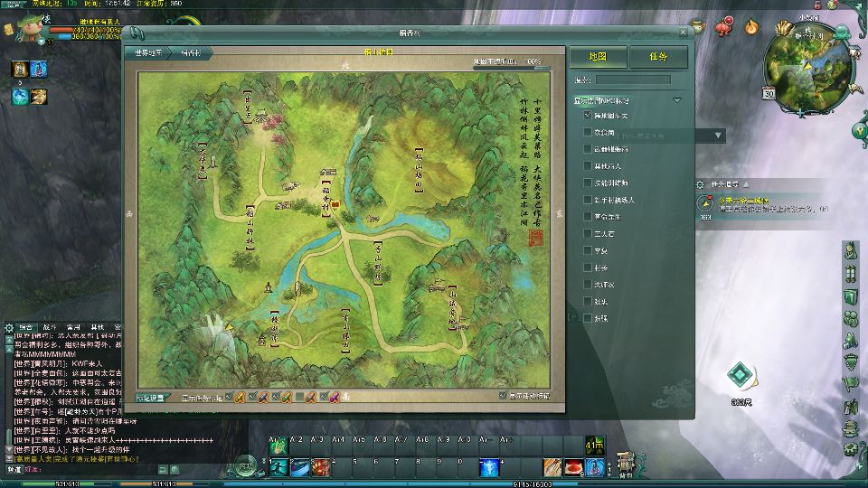Open chat settings gear icon
The width and height of the screenshot is (868, 488).
tap(9, 327)
